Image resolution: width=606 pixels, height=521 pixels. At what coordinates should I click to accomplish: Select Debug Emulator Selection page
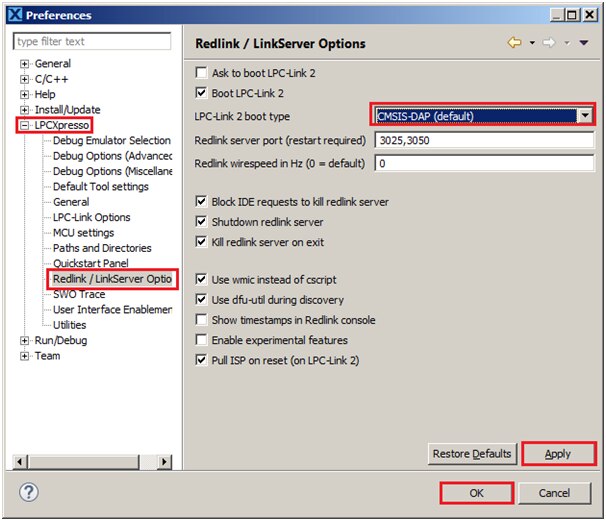click(112, 140)
